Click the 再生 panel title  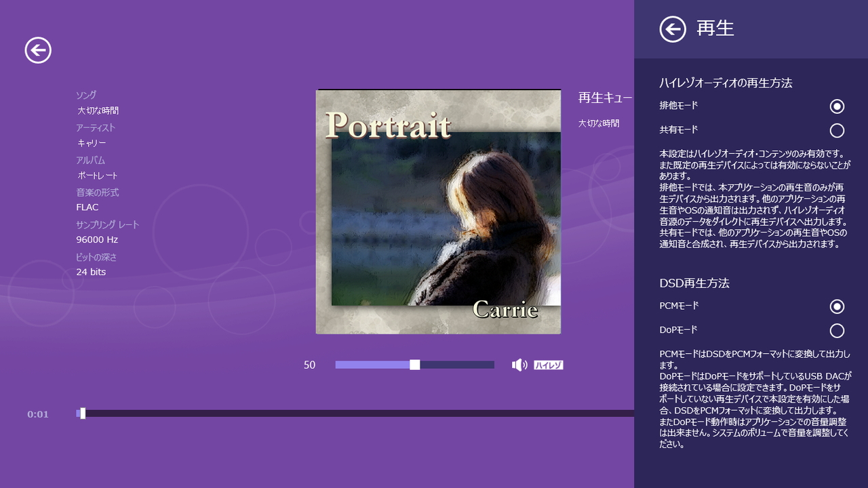point(715,28)
